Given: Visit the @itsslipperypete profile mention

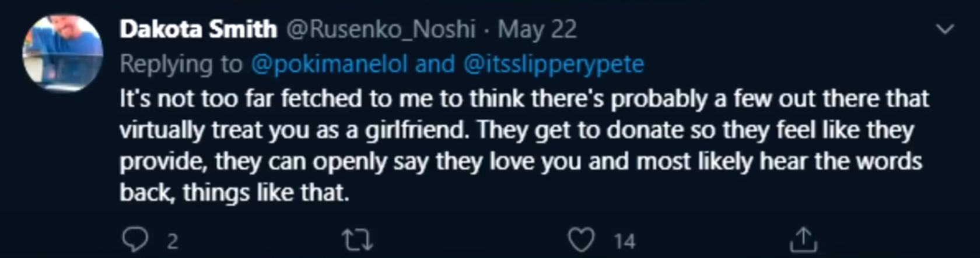Looking at the screenshot, I should tap(554, 64).
